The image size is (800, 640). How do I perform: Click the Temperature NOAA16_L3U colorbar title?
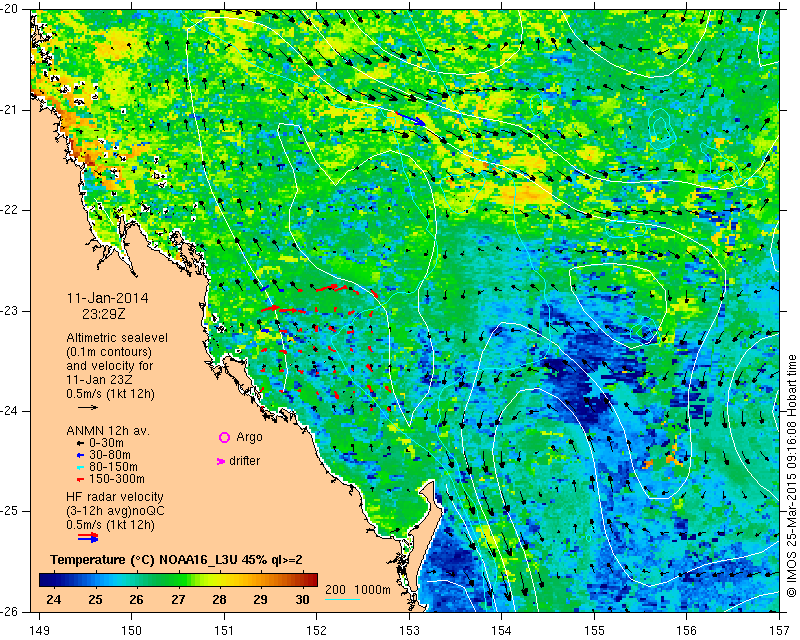(177, 560)
